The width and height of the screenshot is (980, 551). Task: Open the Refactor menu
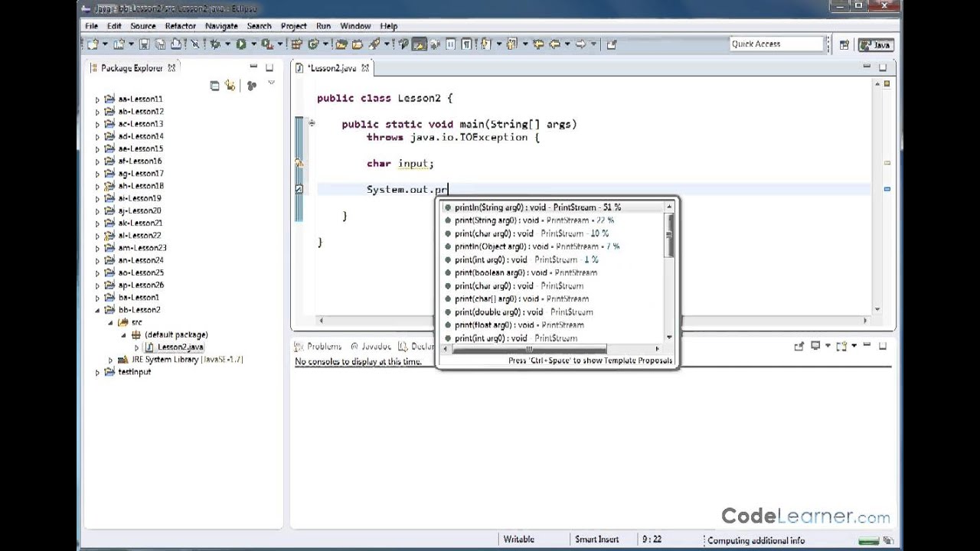click(x=180, y=26)
